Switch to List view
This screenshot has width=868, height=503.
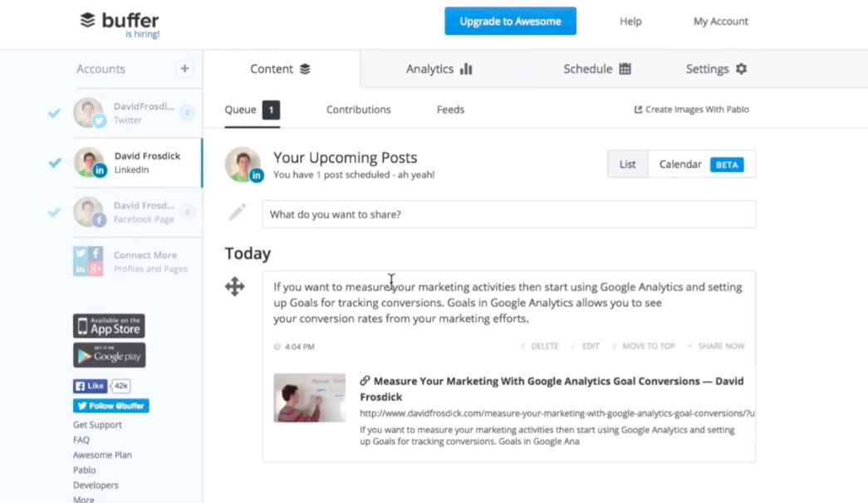627,164
